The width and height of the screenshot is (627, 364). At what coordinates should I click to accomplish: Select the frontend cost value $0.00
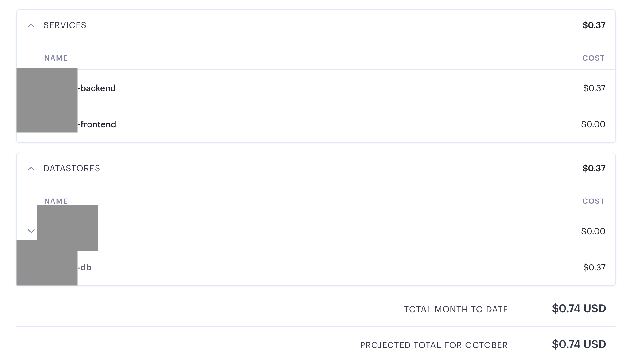(593, 124)
